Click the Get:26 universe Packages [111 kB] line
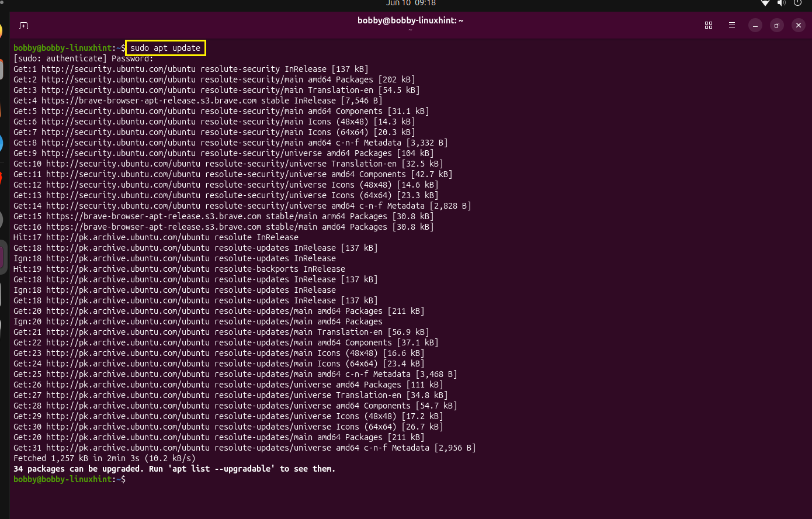This screenshot has height=519, width=812. (228, 385)
